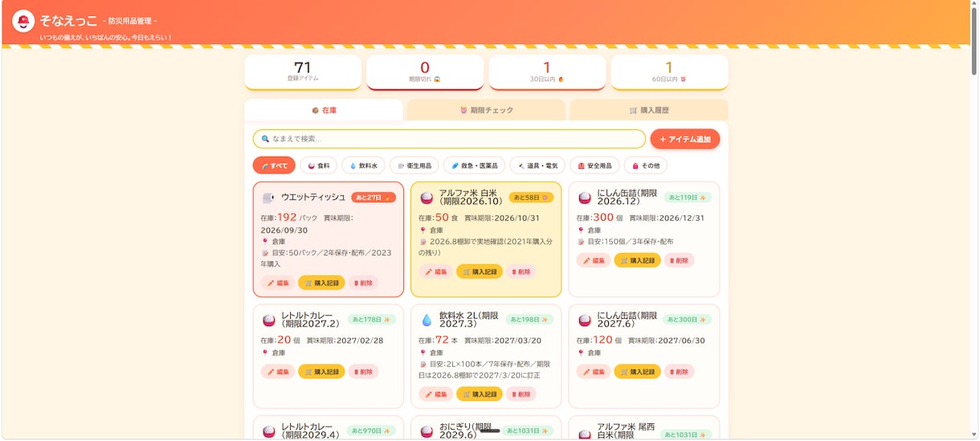This screenshot has height=441, width=980.
Task: Click the location pin on ウエットティッシュ card
Action: coord(264,241)
